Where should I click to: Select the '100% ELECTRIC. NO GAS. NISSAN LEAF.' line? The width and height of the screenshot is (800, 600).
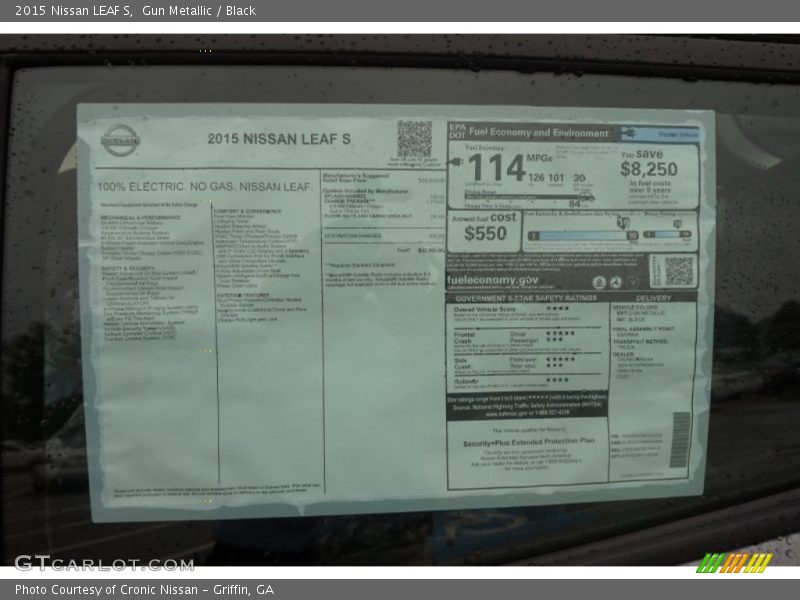[205, 187]
